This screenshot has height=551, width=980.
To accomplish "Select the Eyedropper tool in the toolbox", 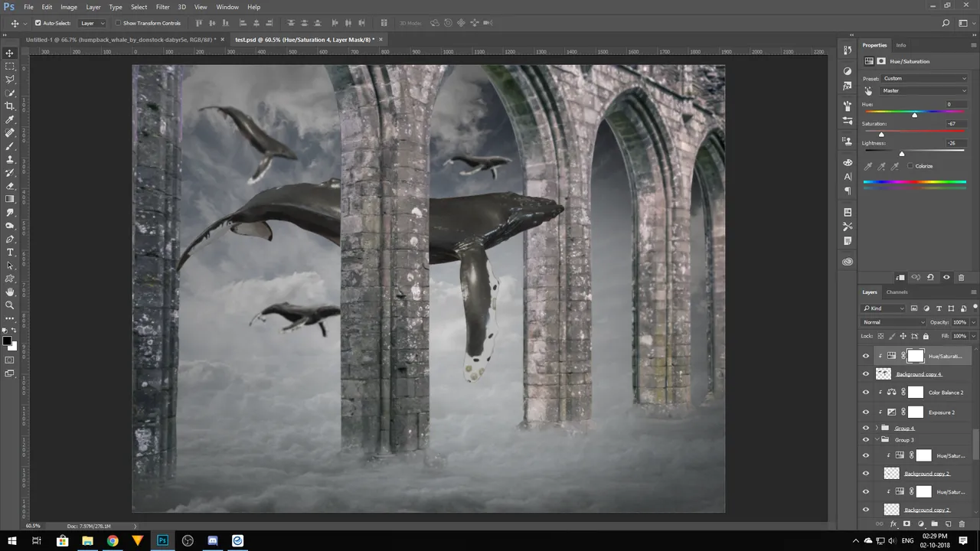I will 10,119.
